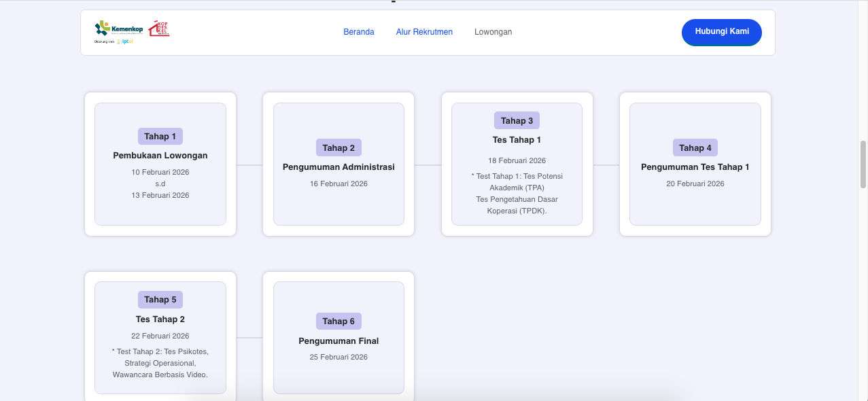
Task: Click the Pengumuman Final card title
Action: click(338, 341)
